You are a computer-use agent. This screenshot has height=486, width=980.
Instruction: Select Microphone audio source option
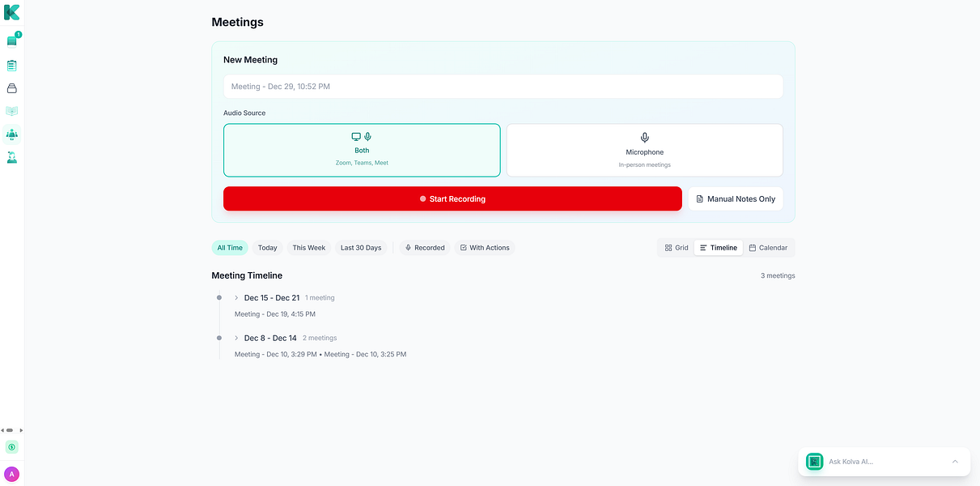click(645, 150)
